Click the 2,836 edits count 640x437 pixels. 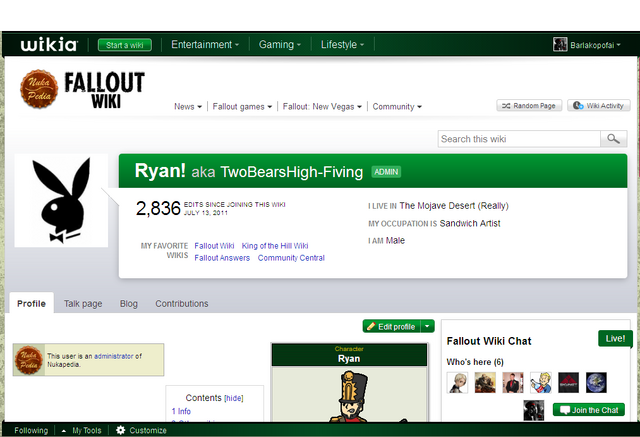(x=158, y=209)
